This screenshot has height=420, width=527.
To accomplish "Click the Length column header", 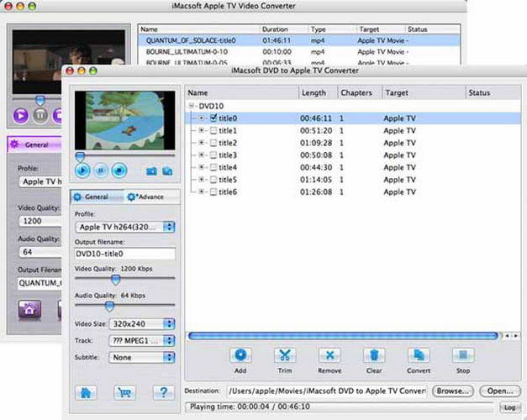I will pos(318,92).
